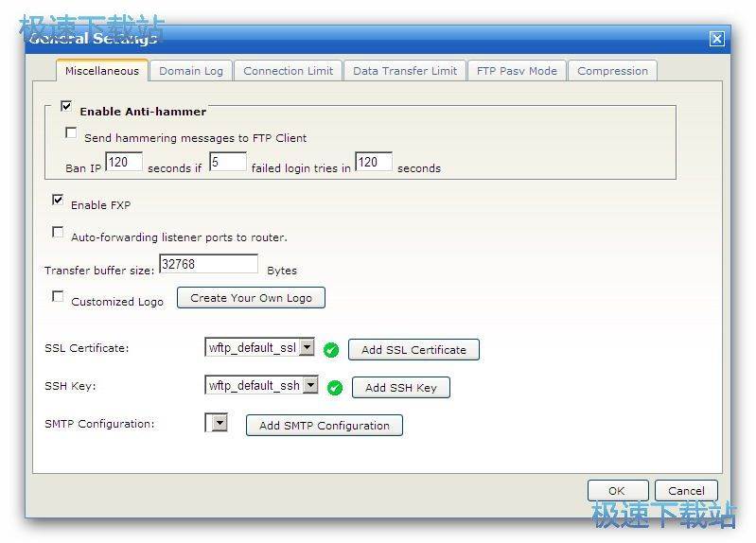Focus the Ban IP seconds input field
Viewport: 756px width, 543px height.
pyautogui.click(x=123, y=163)
